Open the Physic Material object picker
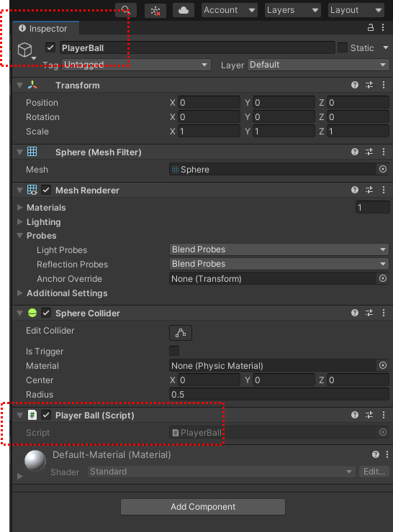The height and width of the screenshot is (532, 393). coord(383,365)
